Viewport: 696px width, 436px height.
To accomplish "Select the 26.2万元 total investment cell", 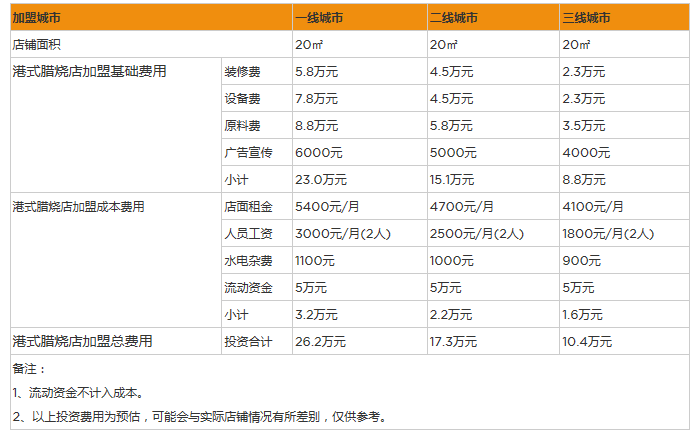I will point(320,342).
